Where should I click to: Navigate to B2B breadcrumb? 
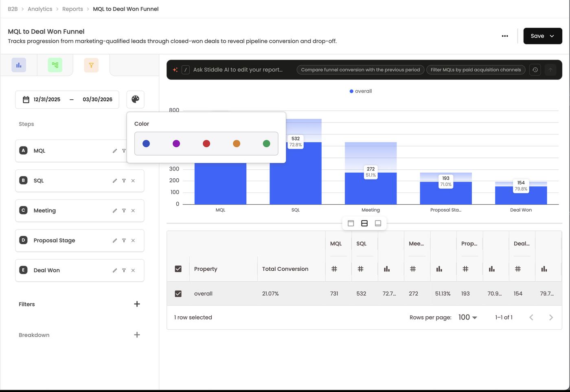click(x=13, y=9)
